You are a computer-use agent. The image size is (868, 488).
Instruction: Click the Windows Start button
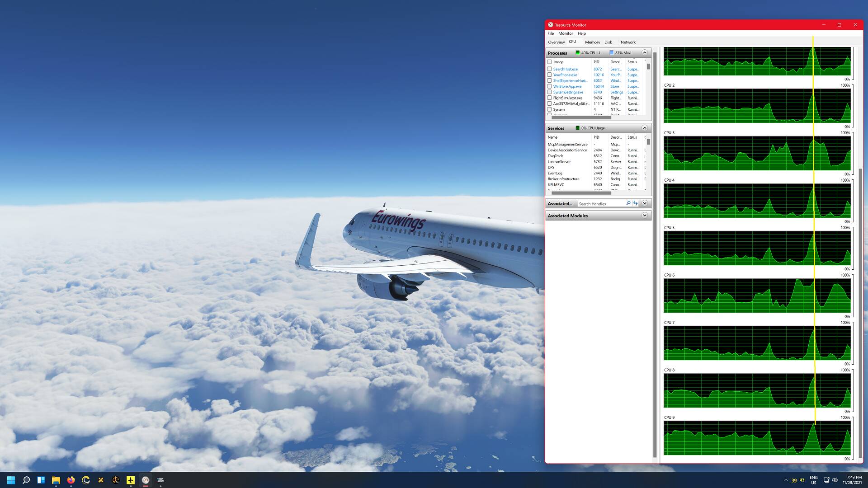pos(11,480)
